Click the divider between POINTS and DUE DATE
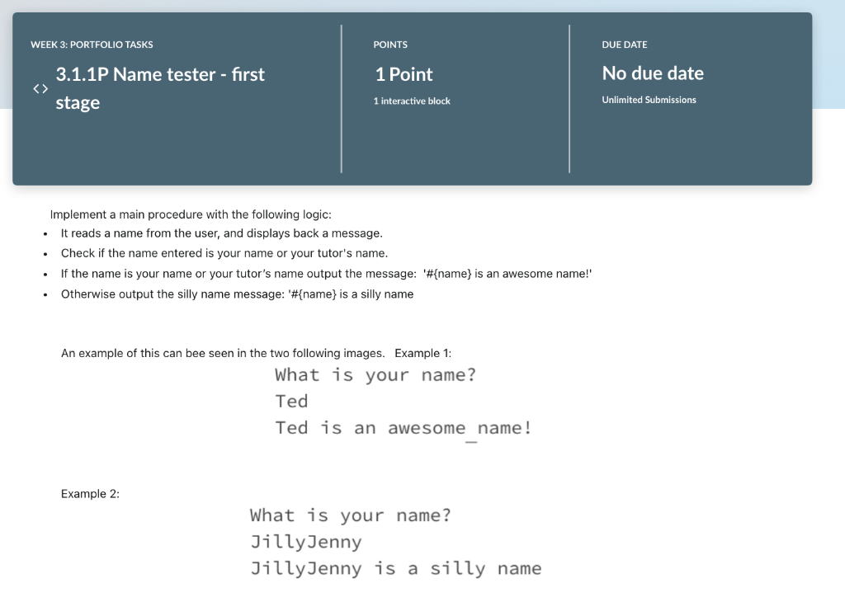Screen dimensions: 845x616 (x=569, y=99)
